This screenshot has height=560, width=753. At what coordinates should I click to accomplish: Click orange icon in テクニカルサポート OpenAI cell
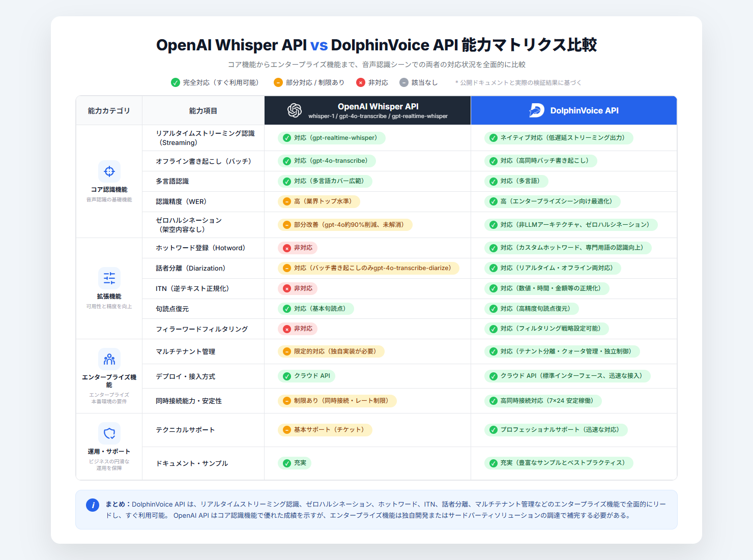287,430
